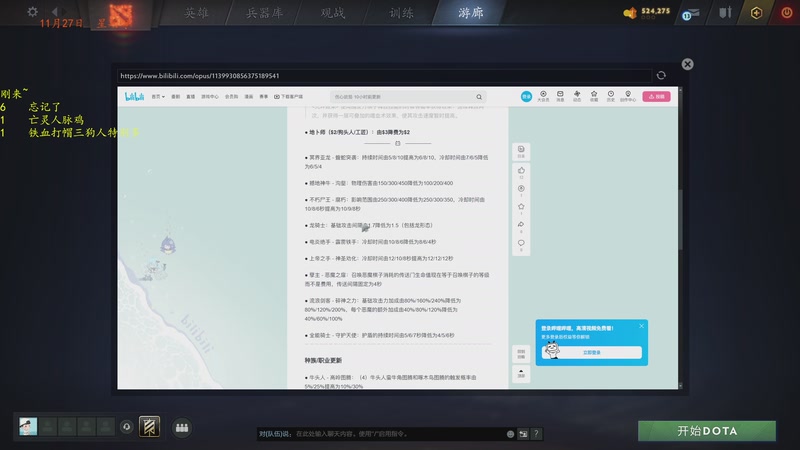
Task: Close the blue login popup
Action: click(641, 326)
